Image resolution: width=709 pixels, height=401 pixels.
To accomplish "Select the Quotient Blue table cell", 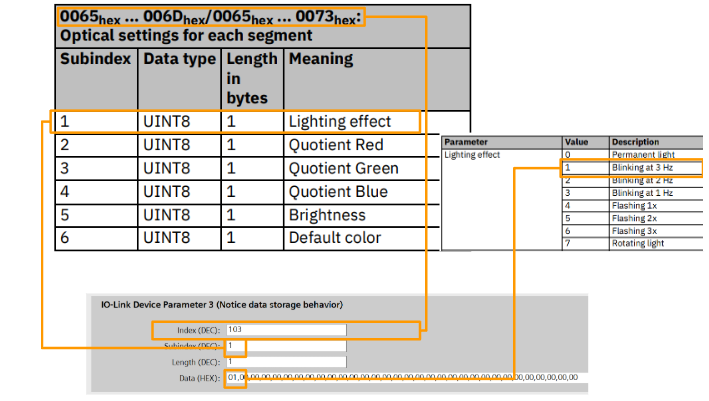I will (x=337, y=191).
